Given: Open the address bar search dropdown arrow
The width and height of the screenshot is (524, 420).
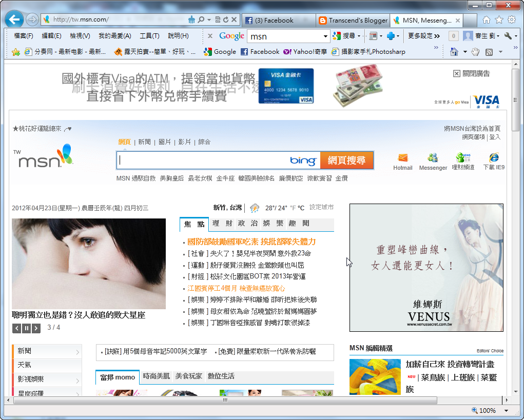Looking at the screenshot, I should pos(209,19).
